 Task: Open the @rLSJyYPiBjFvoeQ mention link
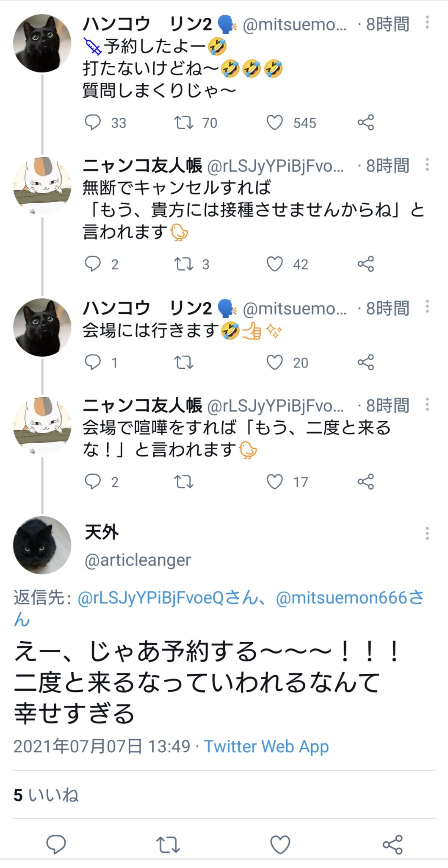coord(150,598)
